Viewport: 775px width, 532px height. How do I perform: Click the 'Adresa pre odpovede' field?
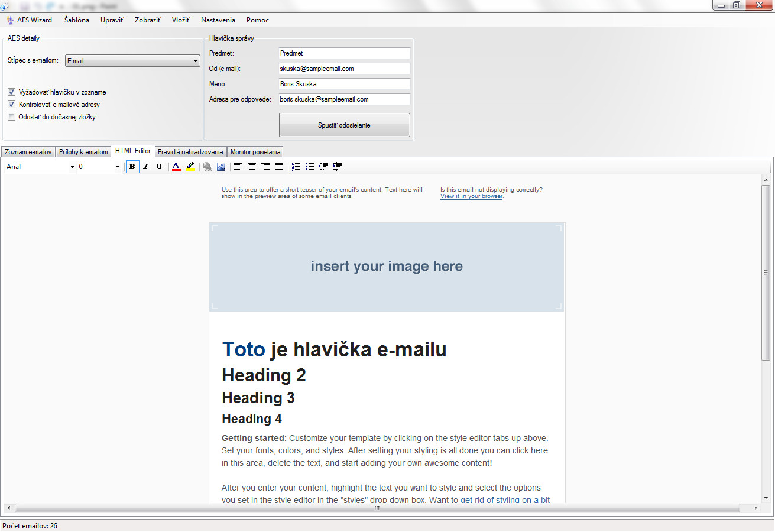(x=345, y=99)
